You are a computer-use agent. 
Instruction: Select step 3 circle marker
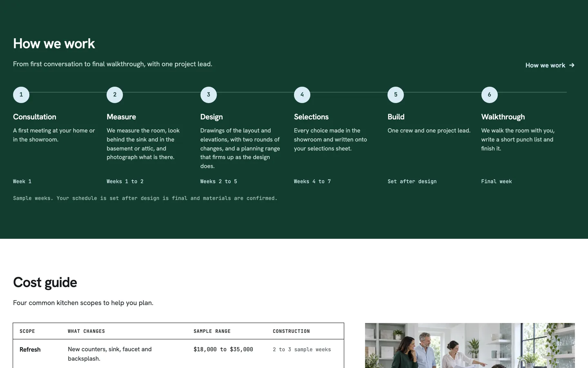pos(209,95)
